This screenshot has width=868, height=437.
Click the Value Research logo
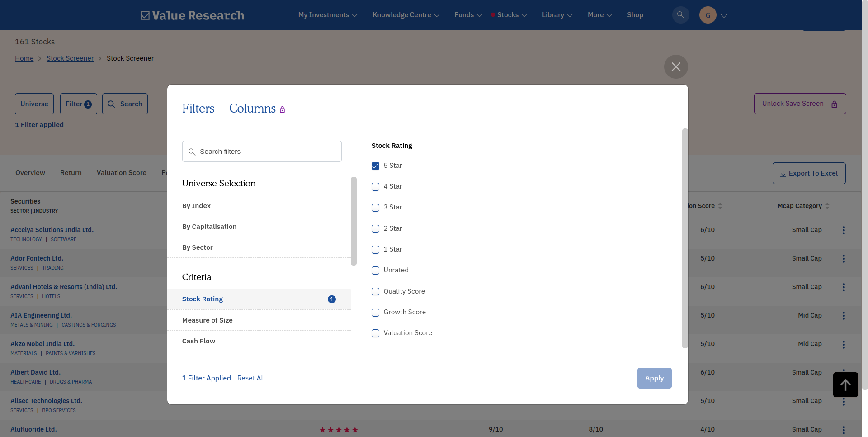pyautogui.click(x=192, y=15)
